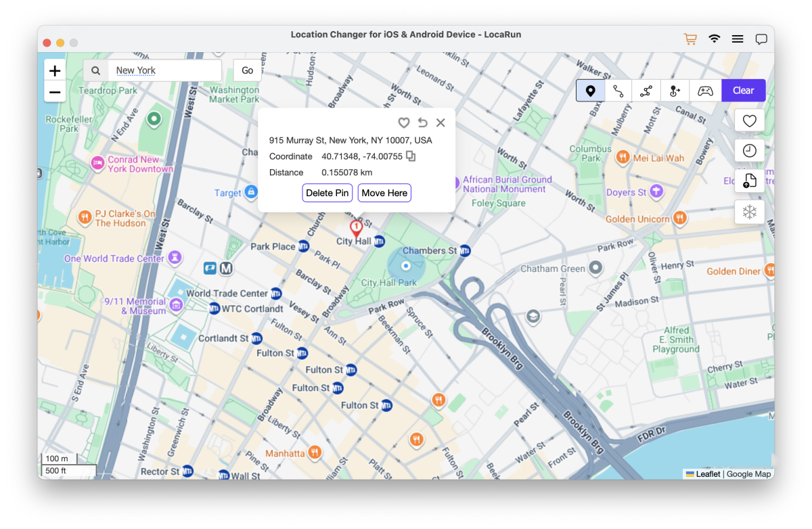Select the teleport pin mode
This screenshot has height=529, width=812.
pos(590,91)
